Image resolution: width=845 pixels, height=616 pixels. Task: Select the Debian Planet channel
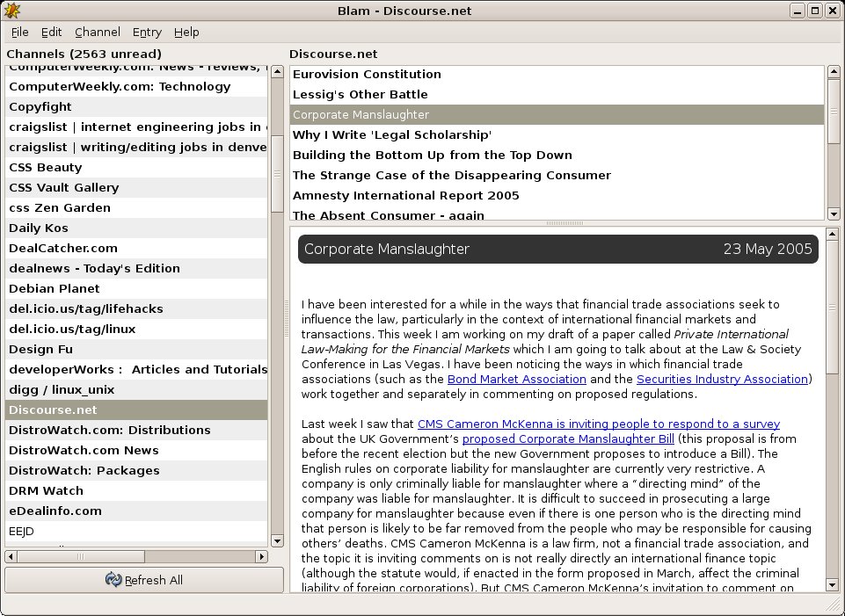[136, 288]
